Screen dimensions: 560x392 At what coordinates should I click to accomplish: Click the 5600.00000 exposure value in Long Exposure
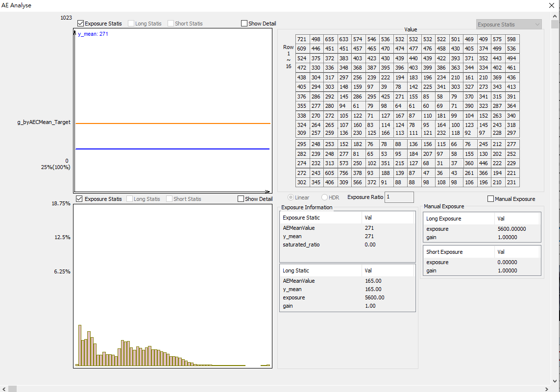pyautogui.click(x=511, y=229)
